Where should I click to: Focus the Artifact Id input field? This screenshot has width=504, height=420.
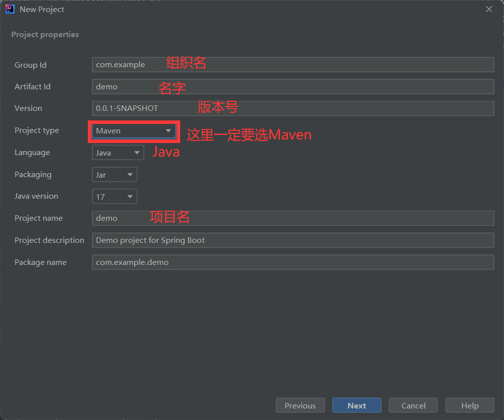click(293, 86)
